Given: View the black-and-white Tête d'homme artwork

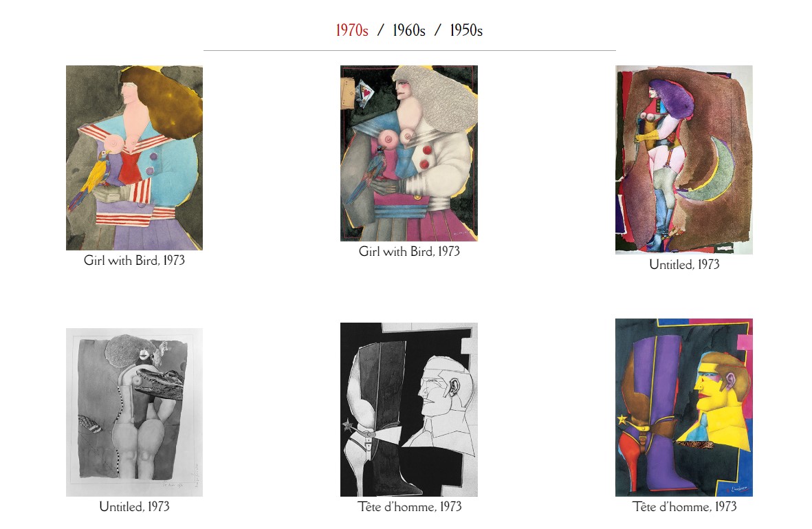Looking at the screenshot, I should (408, 409).
